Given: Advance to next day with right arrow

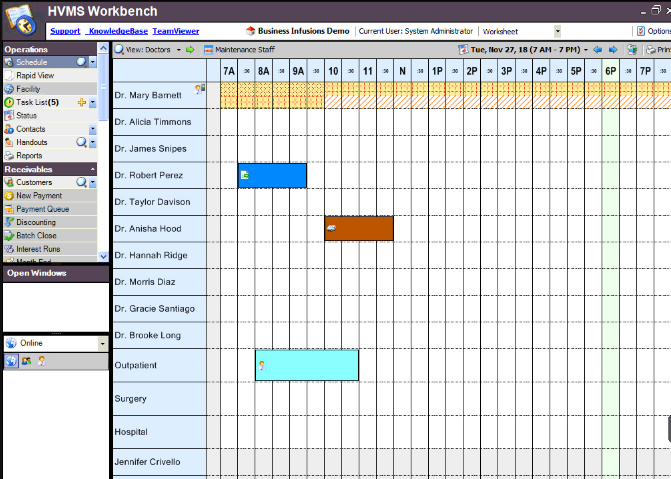Looking at the screenshot, I should coord(613,49).
